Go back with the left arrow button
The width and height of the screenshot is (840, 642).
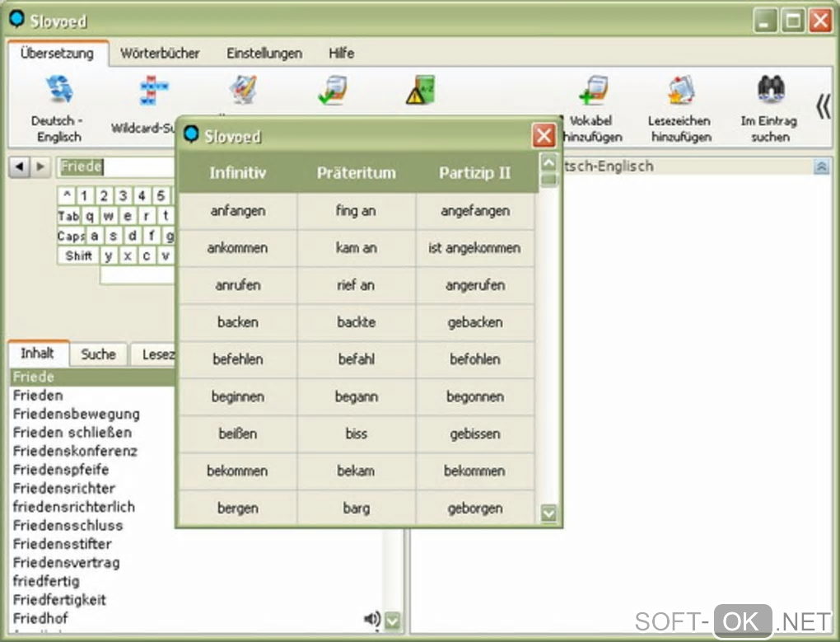20,166
